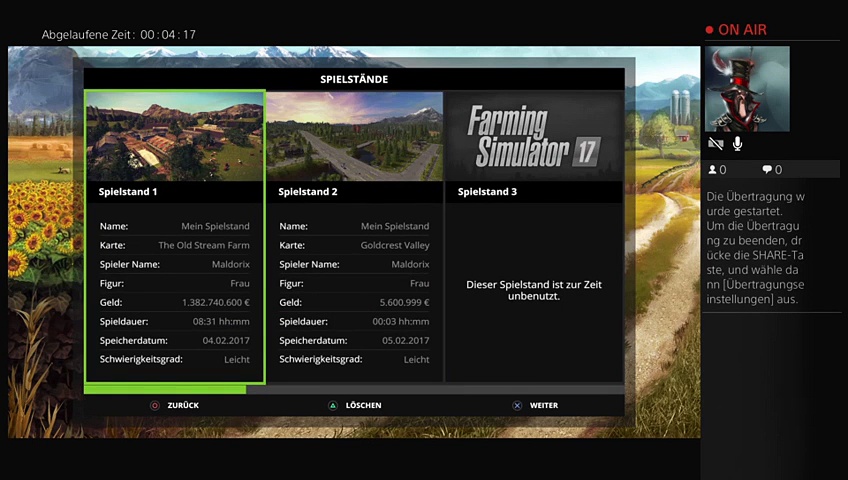Click the viewer count person icon
Image resolution: width=848 pixels, height=480 pixels.
[713, 170]
